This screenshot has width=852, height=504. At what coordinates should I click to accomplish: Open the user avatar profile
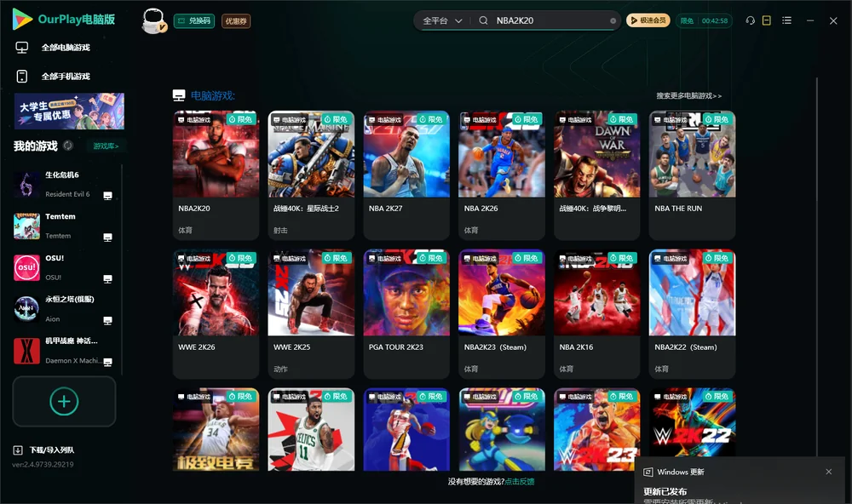click(153, 21)
